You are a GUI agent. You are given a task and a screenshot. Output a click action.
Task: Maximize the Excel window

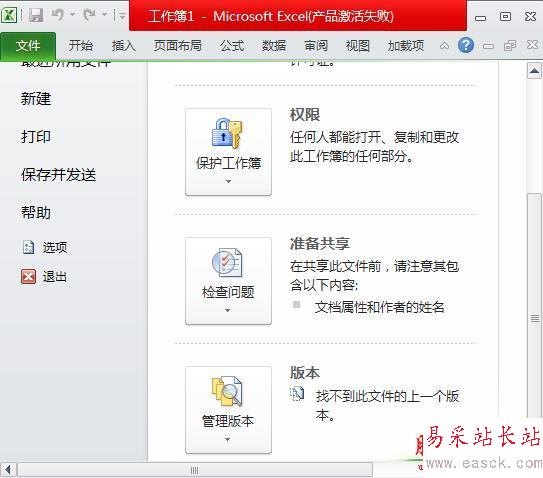point(505,16)
